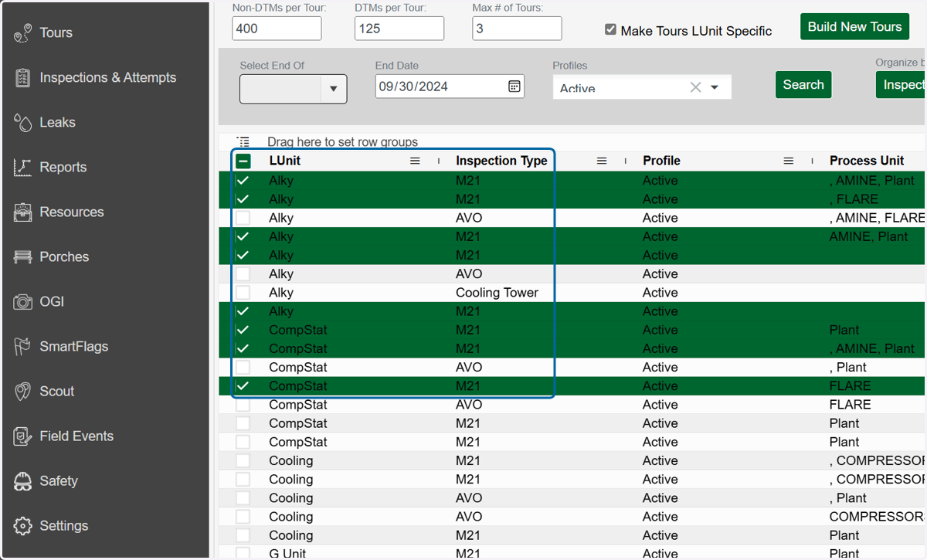Click the Non-DTMs per Tour field
The image size is (927, 560).
point(277,28)
